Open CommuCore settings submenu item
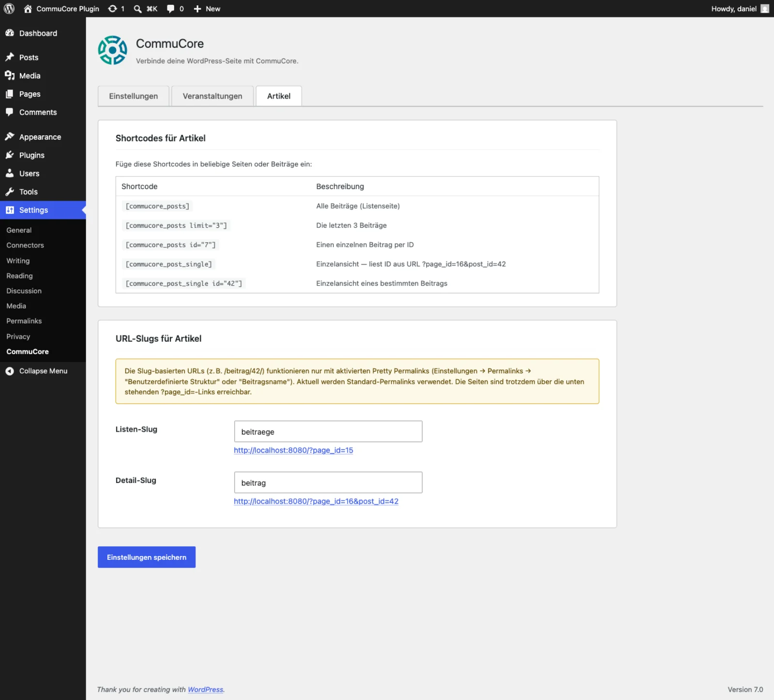 tap(28, 351)
